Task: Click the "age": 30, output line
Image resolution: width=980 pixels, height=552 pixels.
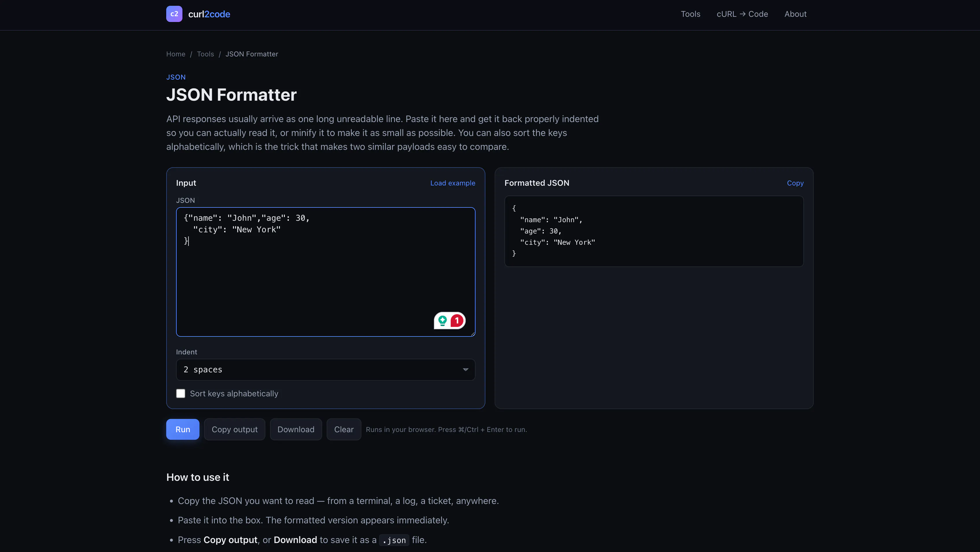Action: [541, 231]
